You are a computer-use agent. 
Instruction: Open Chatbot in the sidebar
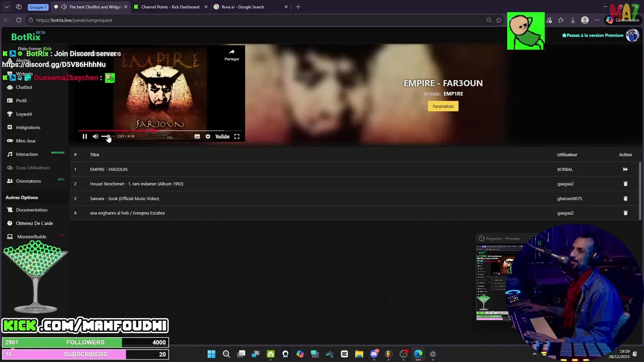[x=24, y=87]
